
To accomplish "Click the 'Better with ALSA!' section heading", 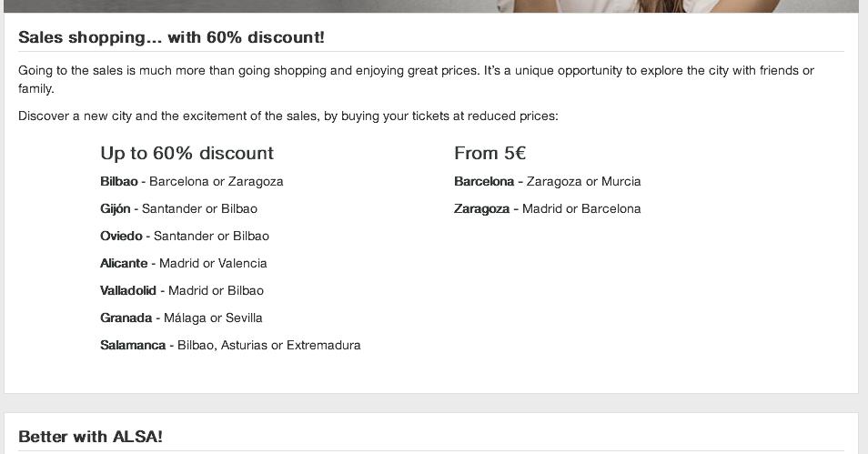I will [x=90, y=437].
